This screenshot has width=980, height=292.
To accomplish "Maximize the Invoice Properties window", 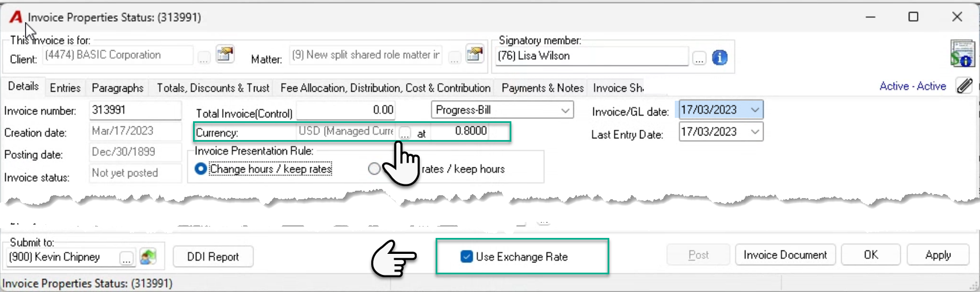I will point(913,17).
